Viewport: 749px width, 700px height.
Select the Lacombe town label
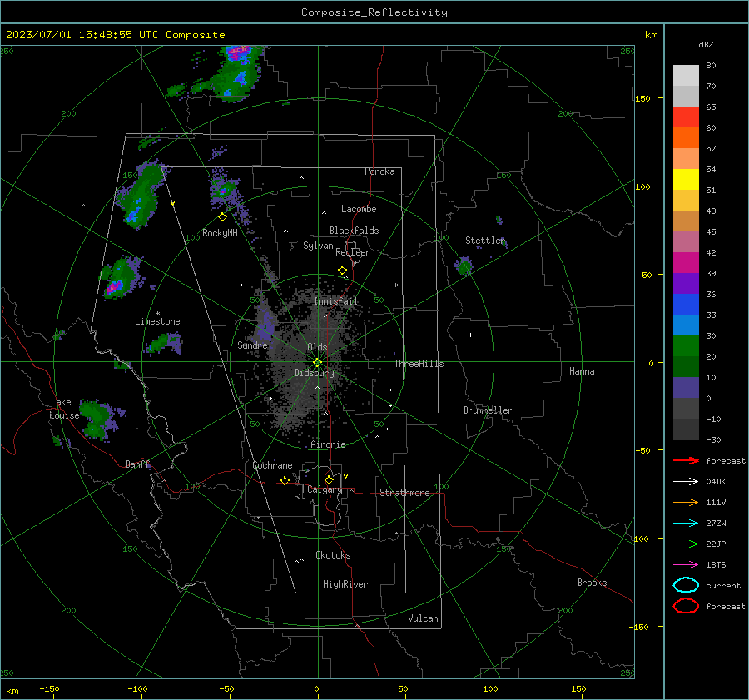[x=359, y=209]
